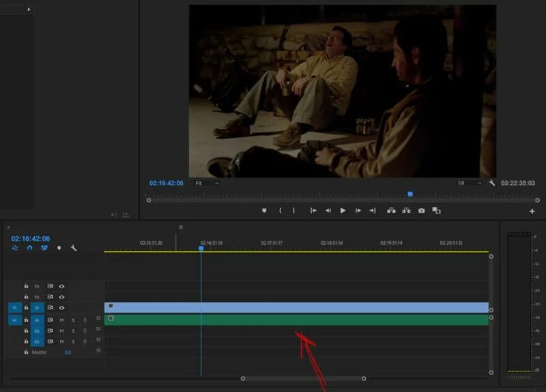Click the Lift button
The width and height of the screenshot is (546, 392).
tap(391, 211)
